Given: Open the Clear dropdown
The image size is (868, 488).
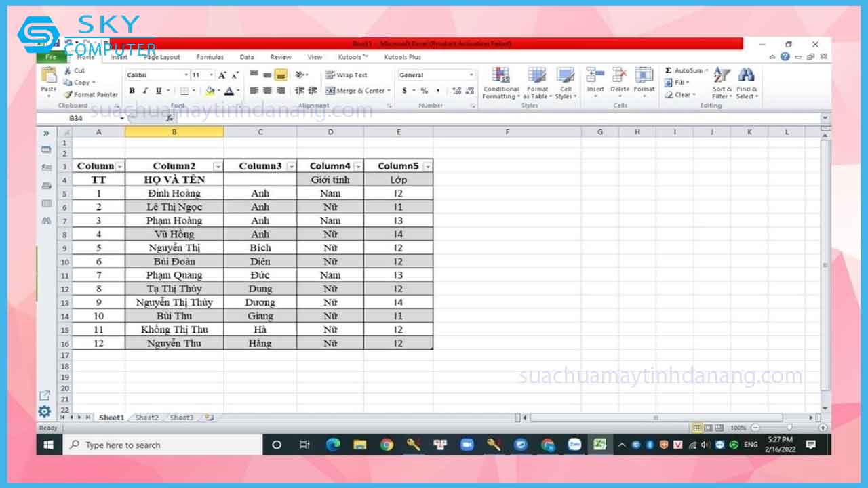Looking at the screenshot, I should (x=680, y=95).
